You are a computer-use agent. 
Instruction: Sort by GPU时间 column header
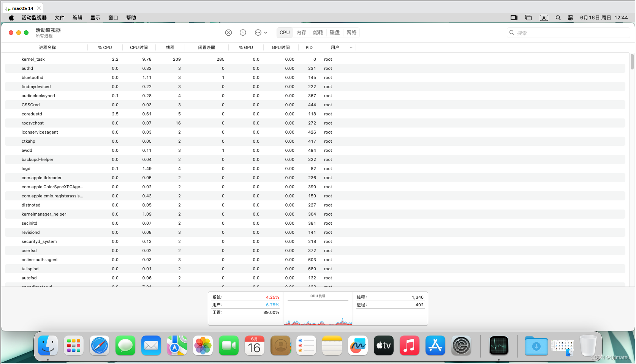click(x=281, y=47)
